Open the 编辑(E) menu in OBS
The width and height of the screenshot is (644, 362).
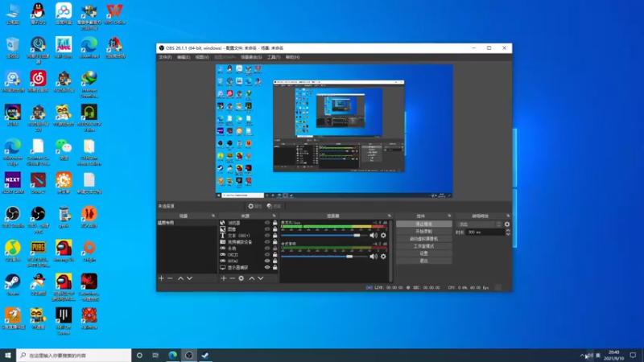click(x=184, y=57)
